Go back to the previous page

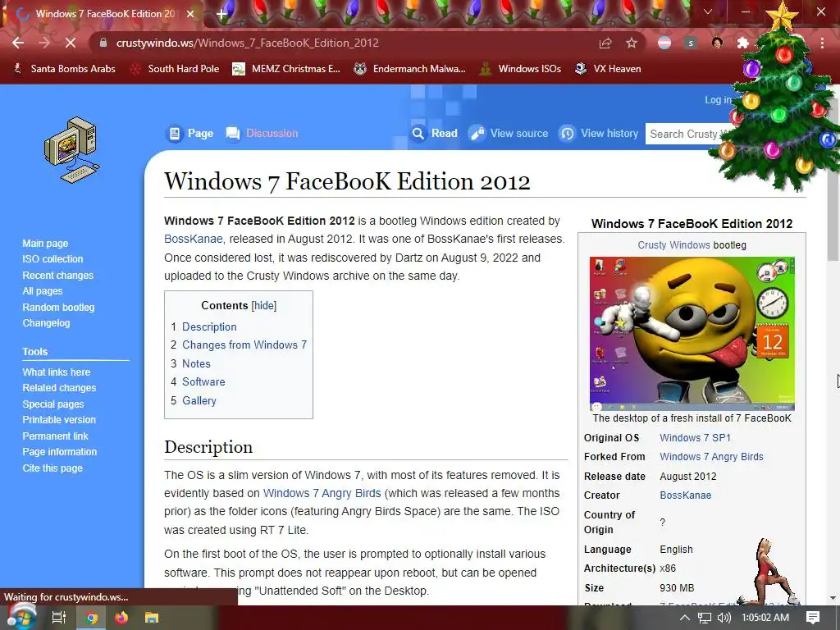[x=18, y=43]
